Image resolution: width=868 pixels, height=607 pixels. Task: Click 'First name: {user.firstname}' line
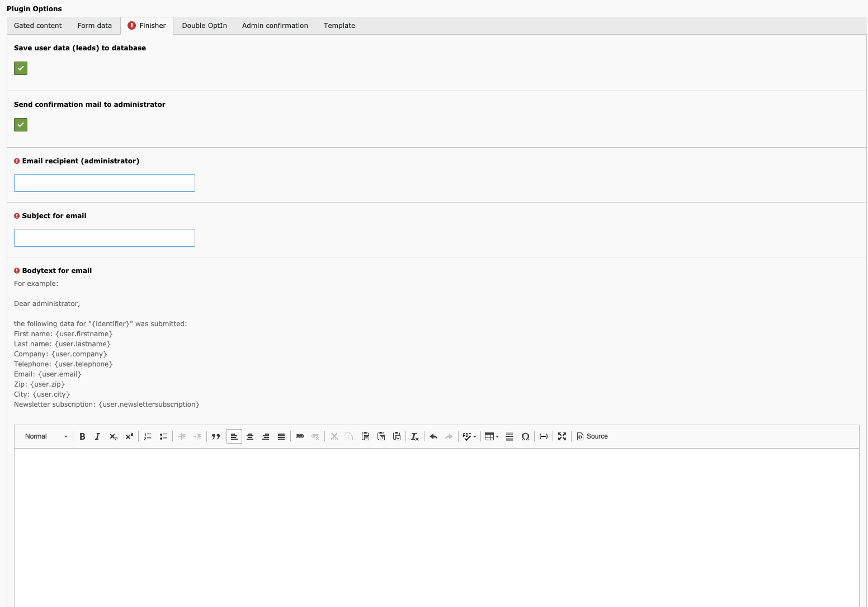(x=63, y=334)
